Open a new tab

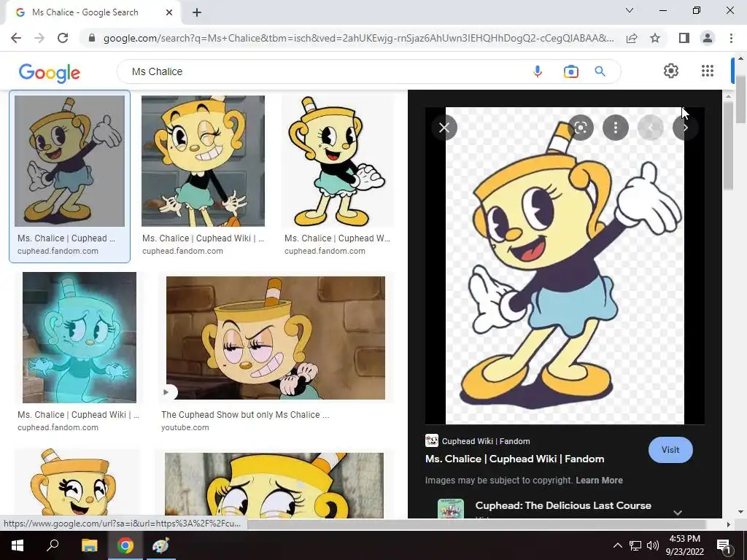[197, 12]
